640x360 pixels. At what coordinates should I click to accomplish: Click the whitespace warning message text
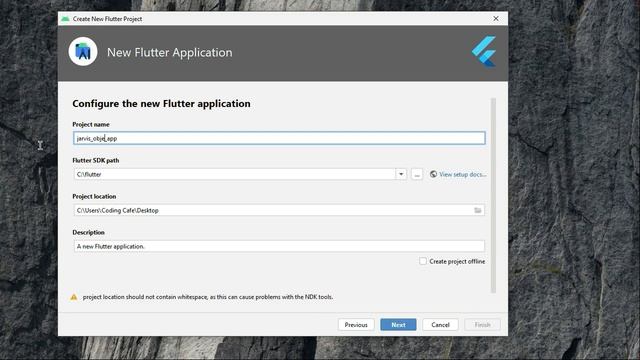208,297
